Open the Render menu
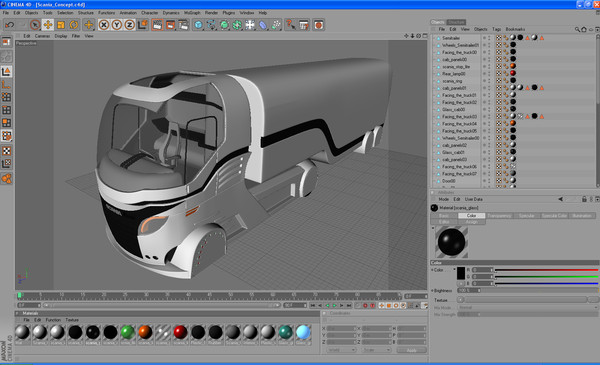Image resolution: width=600 pixels, height=365 pixels. point(211,13)
